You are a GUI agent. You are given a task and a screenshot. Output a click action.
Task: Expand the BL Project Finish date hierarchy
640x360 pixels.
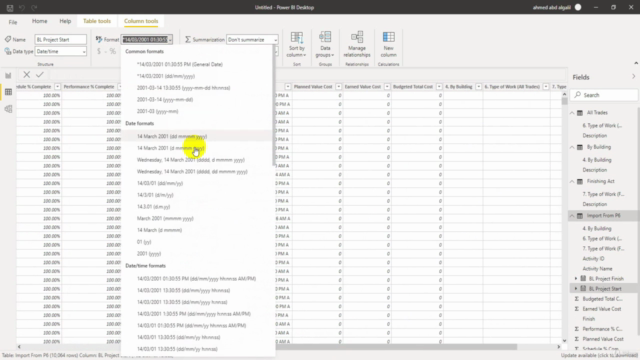[576, 278]
